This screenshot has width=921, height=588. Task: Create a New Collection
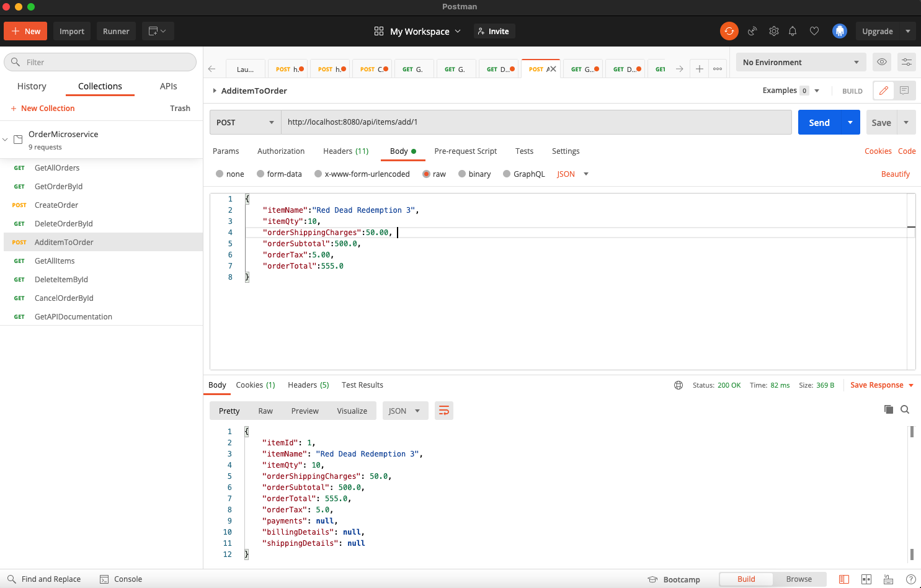click(x=43, y=109)
